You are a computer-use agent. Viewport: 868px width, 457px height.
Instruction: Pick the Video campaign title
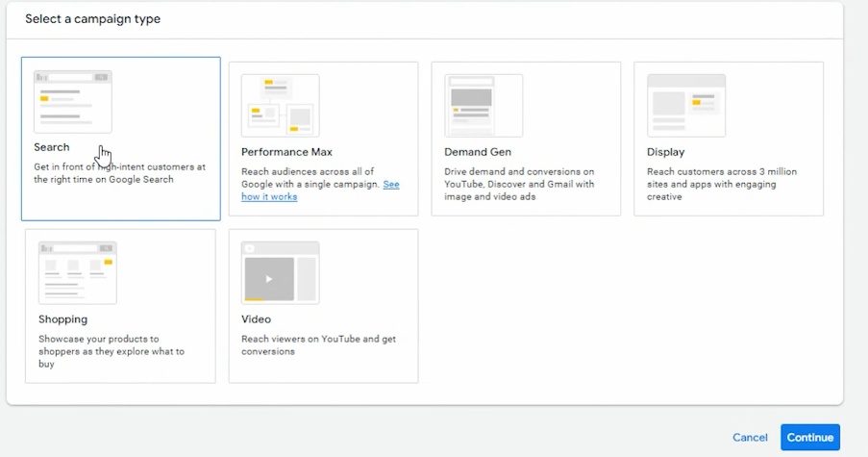click(256, 319)
